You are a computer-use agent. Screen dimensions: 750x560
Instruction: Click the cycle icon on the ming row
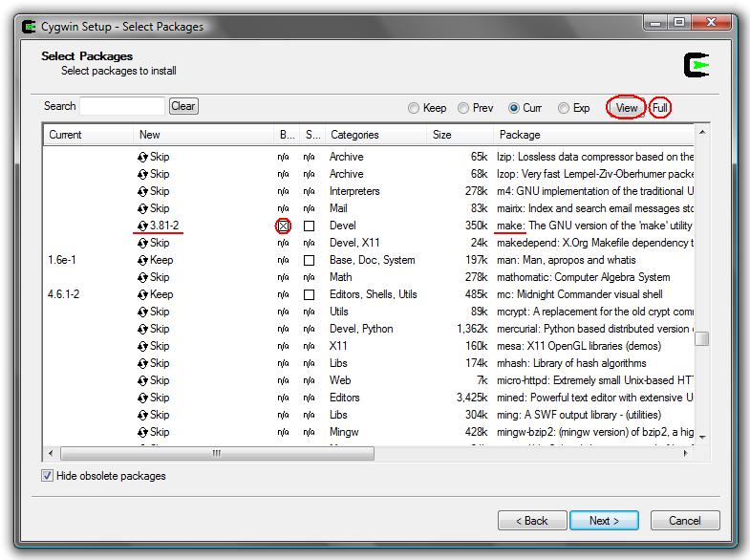[x=142, y=415]
